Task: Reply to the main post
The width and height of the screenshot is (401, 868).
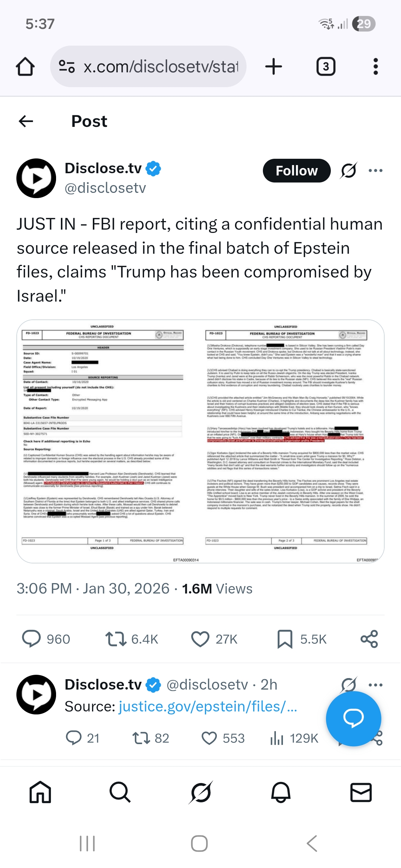Action: [32, 639]
